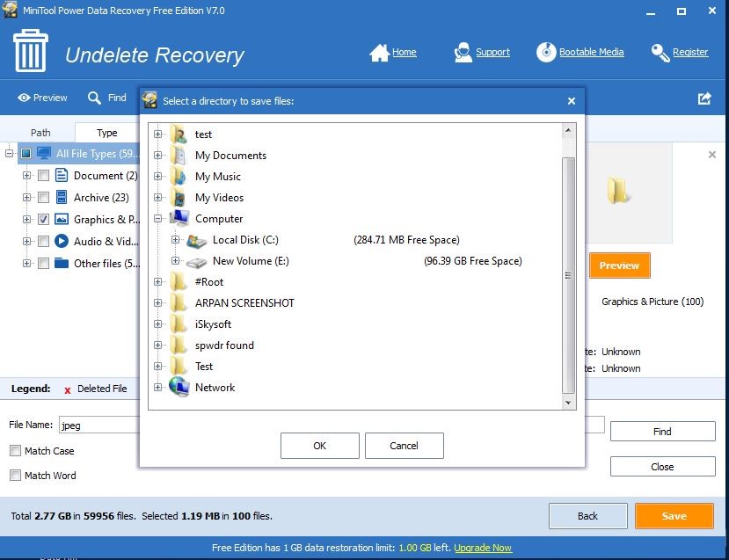Screen dimensions: 729x560
Task: Click the folder preview thumbnail
Action: click(618, 191)
